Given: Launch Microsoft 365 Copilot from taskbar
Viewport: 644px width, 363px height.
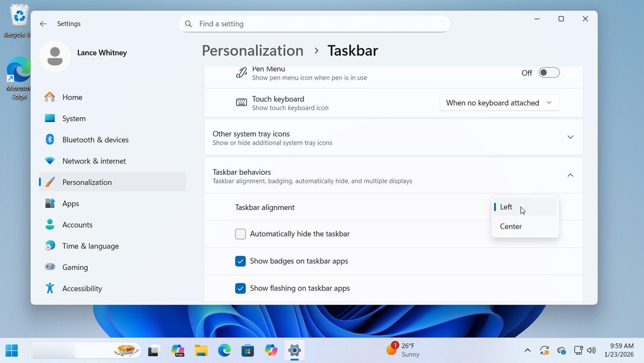Looking at the screenshot, I should tap(177, 351).
